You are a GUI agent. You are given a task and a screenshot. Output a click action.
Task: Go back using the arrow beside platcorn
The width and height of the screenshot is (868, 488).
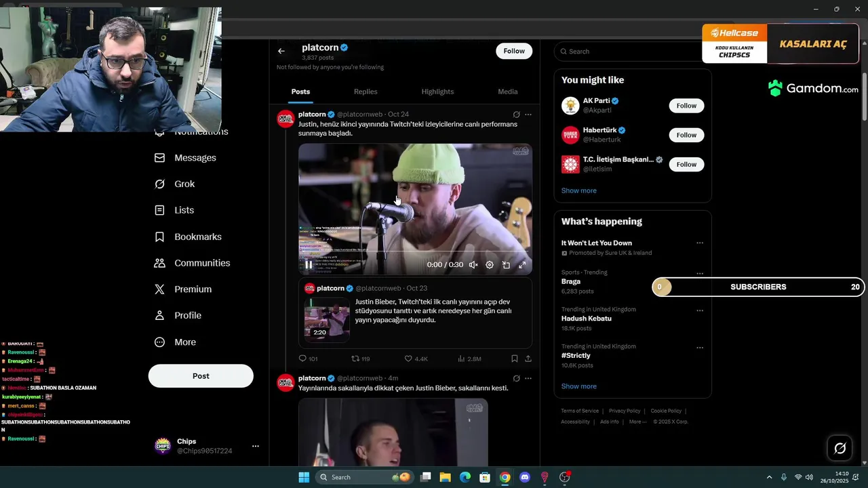pyautogui.click(x=281, y=51)
